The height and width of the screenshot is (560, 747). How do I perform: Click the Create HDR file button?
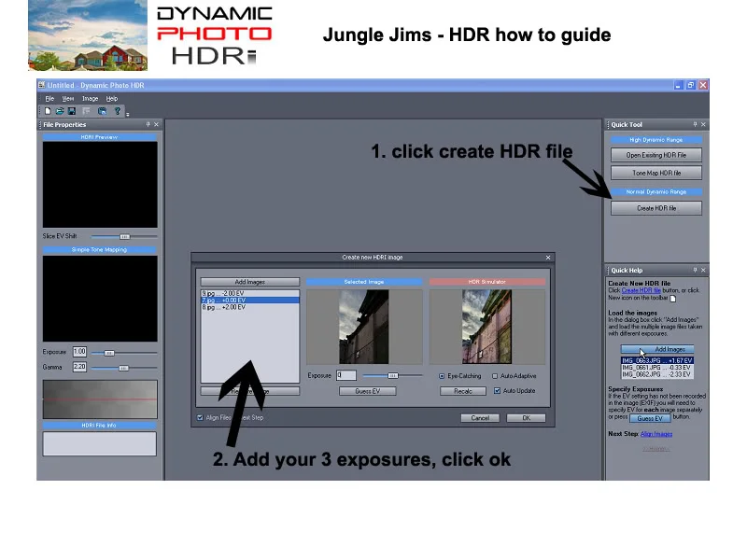click(x=656, y=208)
